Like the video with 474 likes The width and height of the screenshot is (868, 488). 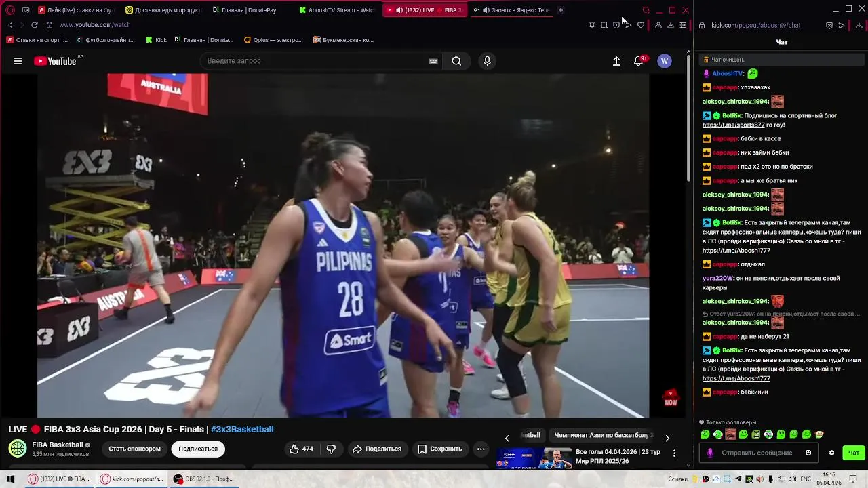[x=301, y=449]
